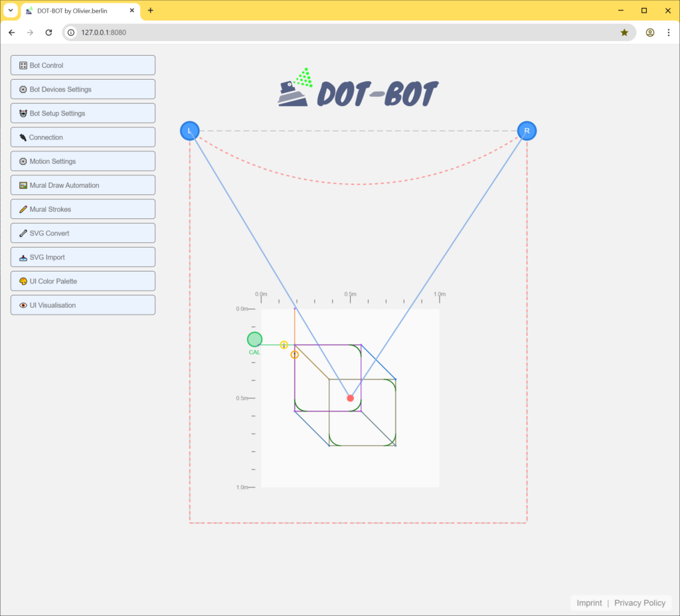Expand Bot Setup Settings section
The width and height of the screenshot is (680, 616).
pos(83,114)
